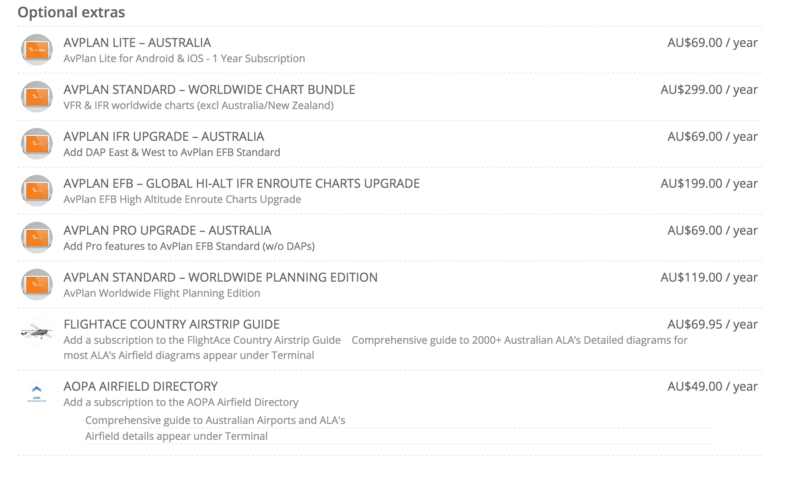
Task: Click the Worldwide Planning Edition tablet icon
Action: (37, 284)
